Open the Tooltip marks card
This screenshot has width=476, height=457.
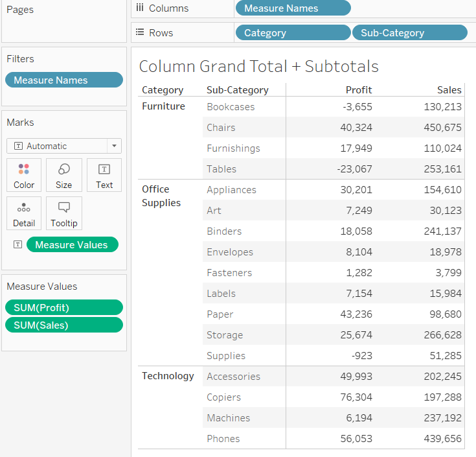click(64, 213)
